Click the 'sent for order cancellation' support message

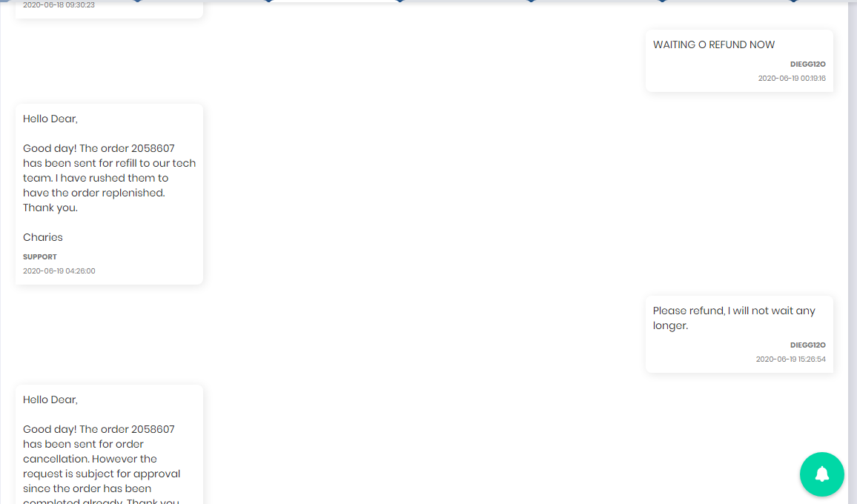tap(102, 463)
